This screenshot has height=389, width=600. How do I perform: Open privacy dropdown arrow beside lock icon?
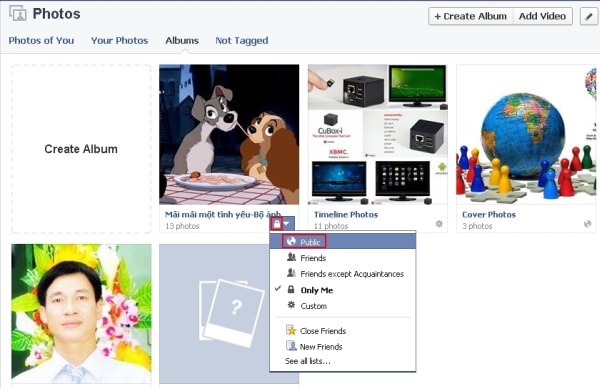(287, 223)
